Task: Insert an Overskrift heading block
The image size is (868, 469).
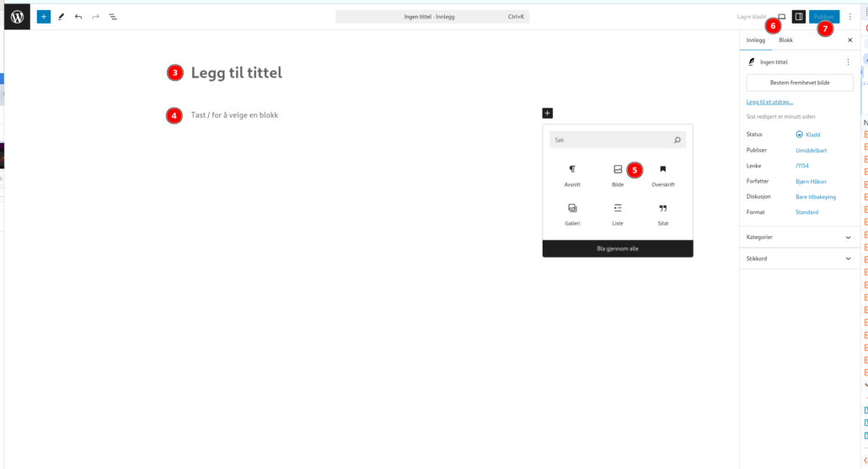Action: point(662,174)
